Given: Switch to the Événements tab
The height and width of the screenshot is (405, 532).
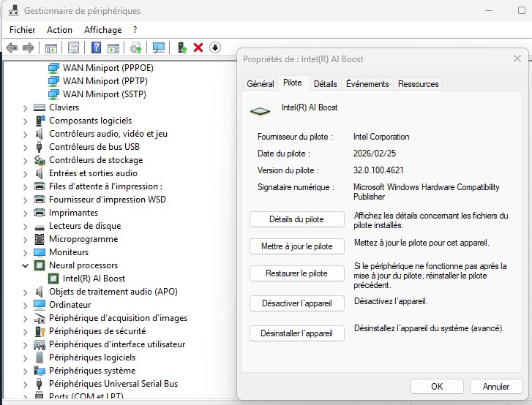Looking at the screenshot, I should (367, 84).
